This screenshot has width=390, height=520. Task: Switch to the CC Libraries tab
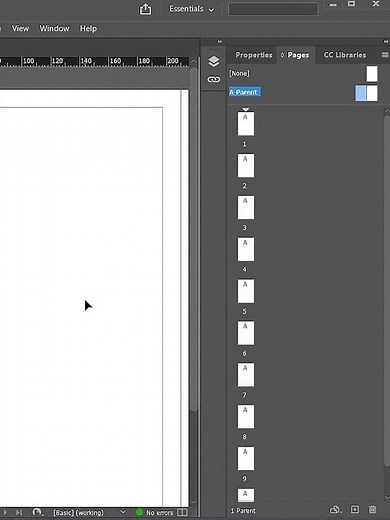click(345, 55)
